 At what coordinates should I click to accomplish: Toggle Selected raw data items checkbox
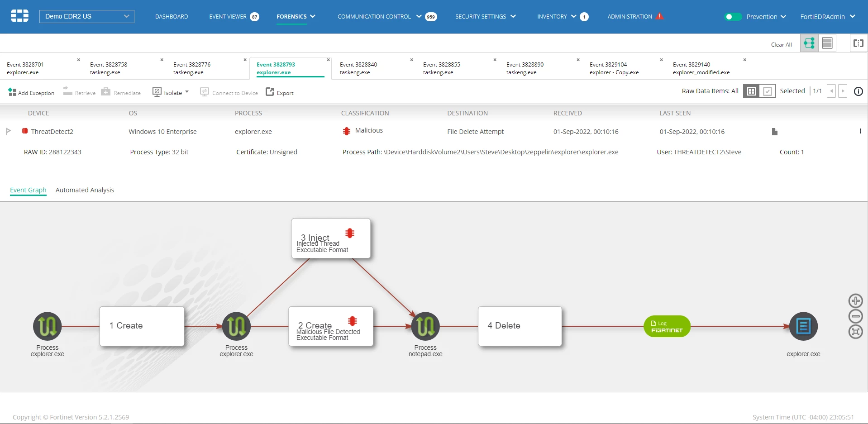pyautogui.click(x=768, y=91)
